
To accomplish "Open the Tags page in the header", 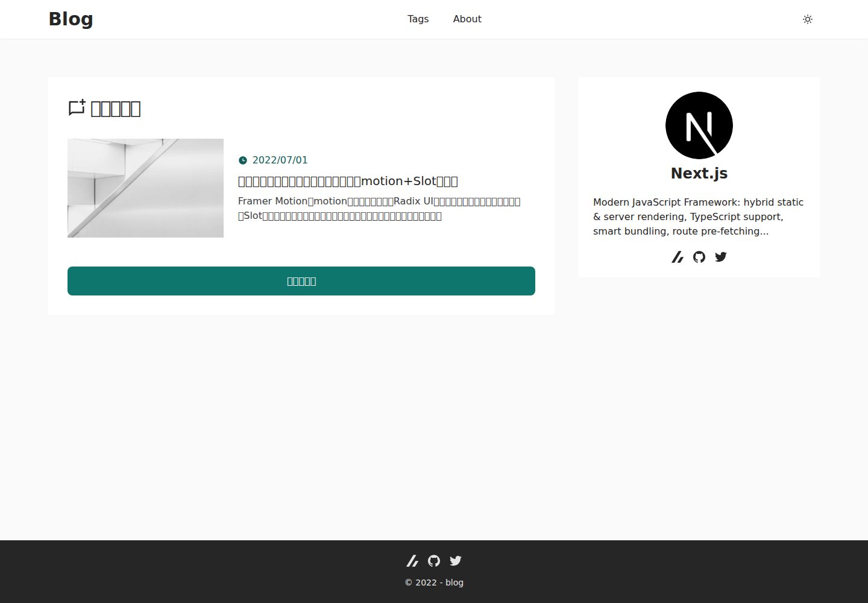I will (x=418, y=19).
